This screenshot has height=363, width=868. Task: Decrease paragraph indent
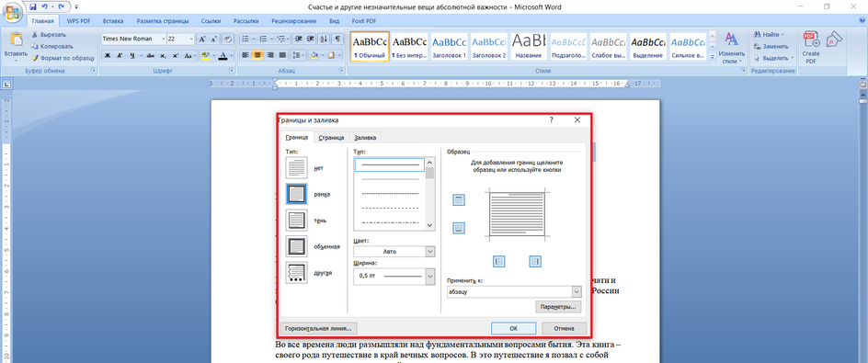[x=298, y=40]
